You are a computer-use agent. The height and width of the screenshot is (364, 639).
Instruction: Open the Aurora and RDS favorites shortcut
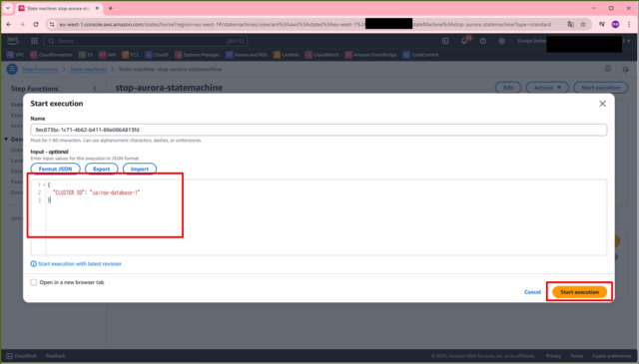click(x=247, y=55)
